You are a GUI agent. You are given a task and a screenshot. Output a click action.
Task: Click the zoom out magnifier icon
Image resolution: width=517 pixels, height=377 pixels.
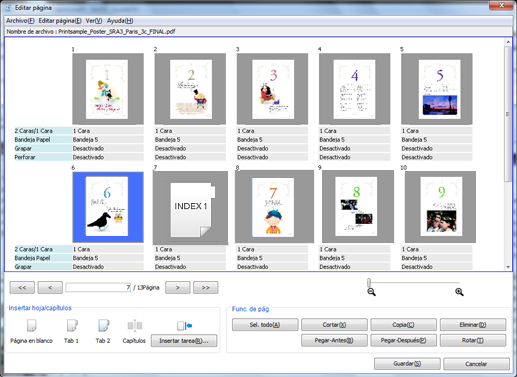[x=371, y=292]
